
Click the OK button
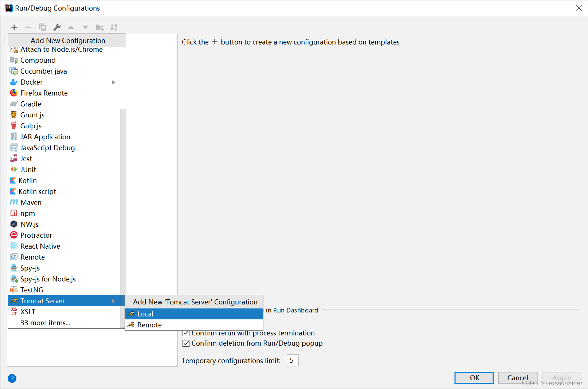point(474,378)
